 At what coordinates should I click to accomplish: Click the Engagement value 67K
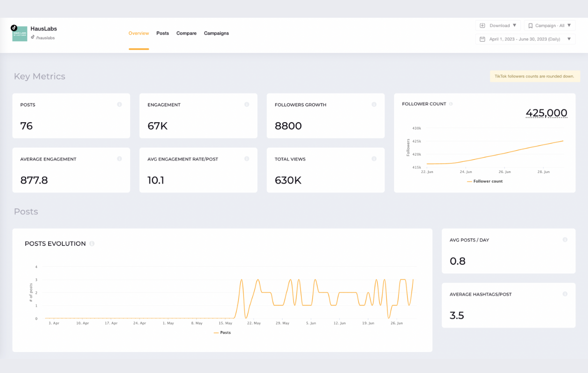(157, 126)
